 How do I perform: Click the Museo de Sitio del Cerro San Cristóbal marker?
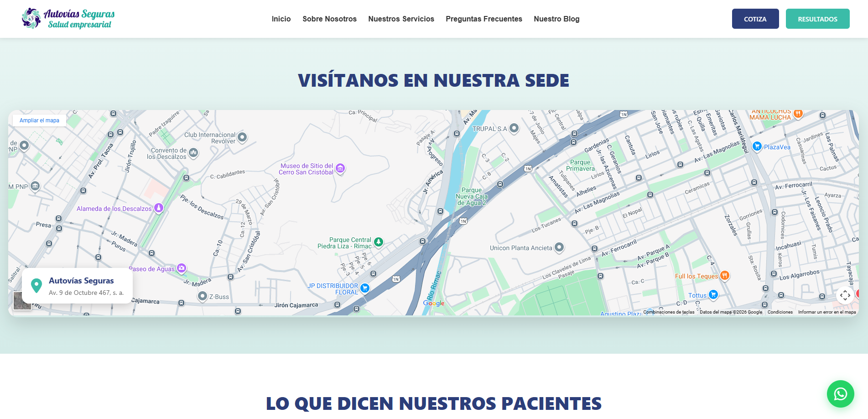pos(341,168)
